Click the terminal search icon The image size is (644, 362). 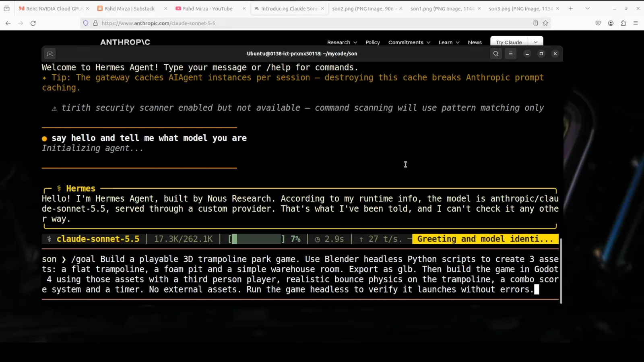(496, 53)
